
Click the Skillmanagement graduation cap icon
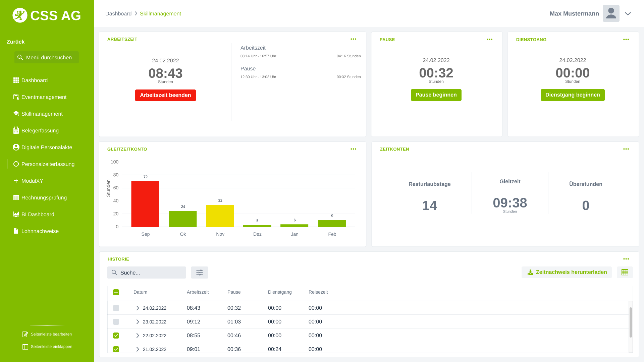point(16,114)
